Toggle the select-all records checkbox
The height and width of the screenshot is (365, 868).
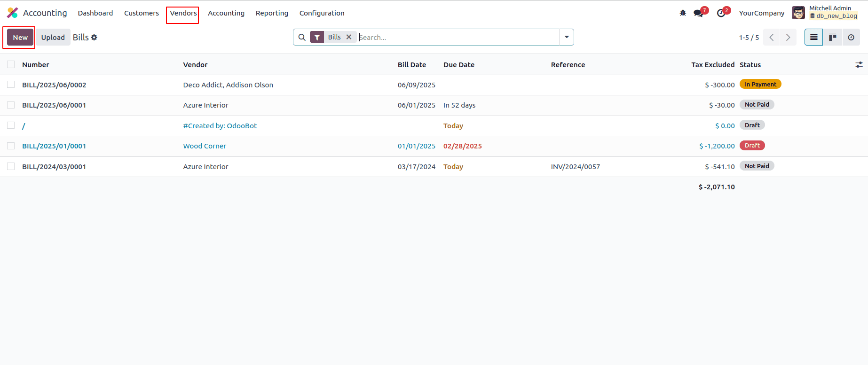[x=11, y=64]
